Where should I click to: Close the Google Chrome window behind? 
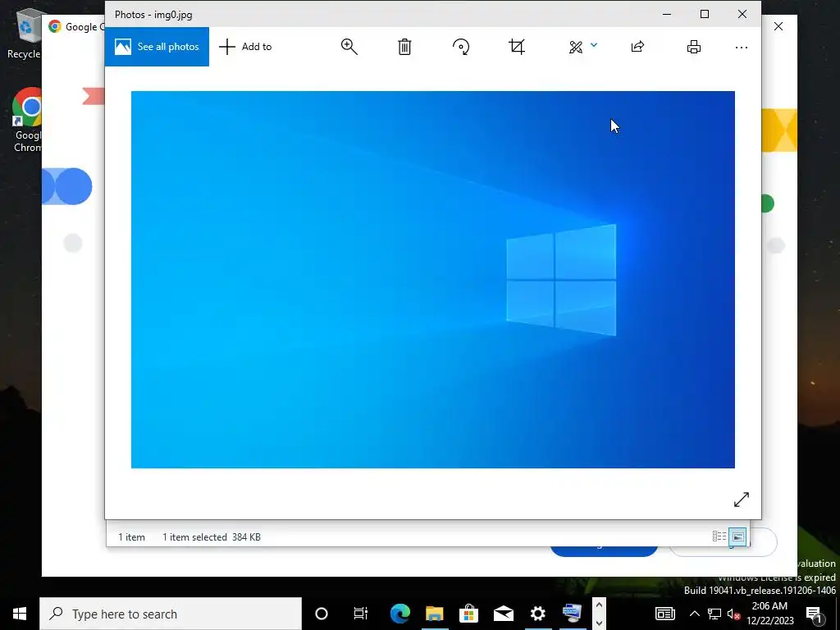(x=778, y=26)
